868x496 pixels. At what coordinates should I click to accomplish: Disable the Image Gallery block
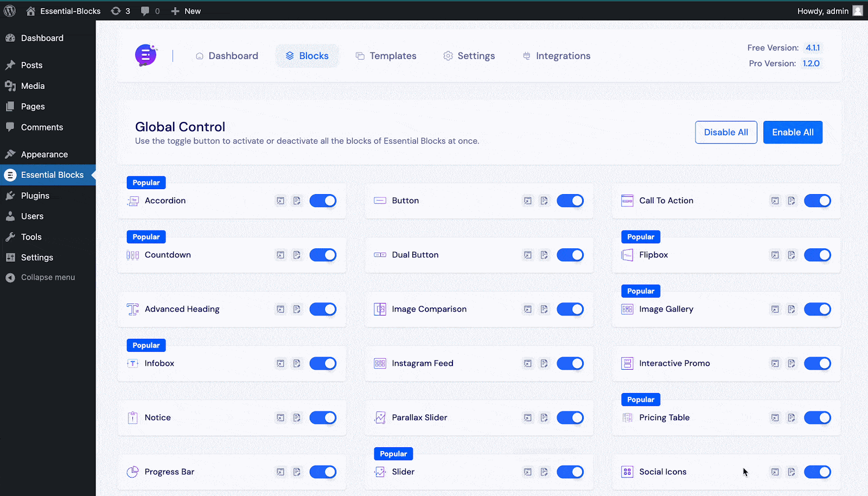(818, 309)
